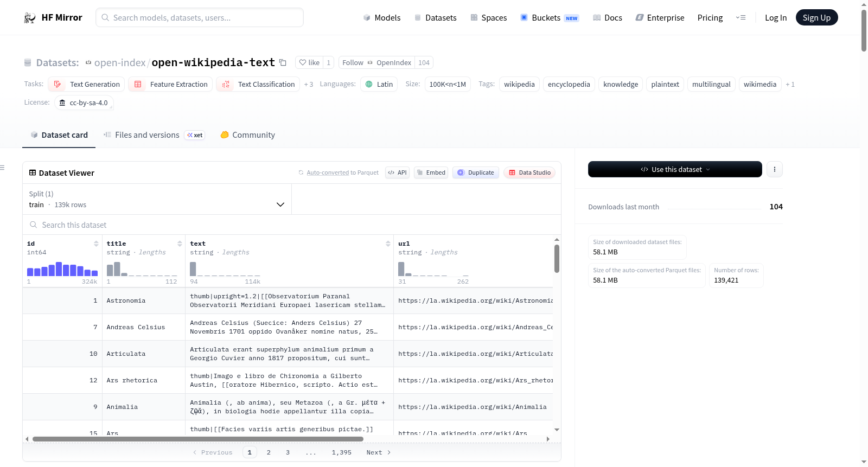Click the Animalia wiki URL cell
Image resolution: width=868 pixels, height=467 pixels.
(x=473, y=407)
